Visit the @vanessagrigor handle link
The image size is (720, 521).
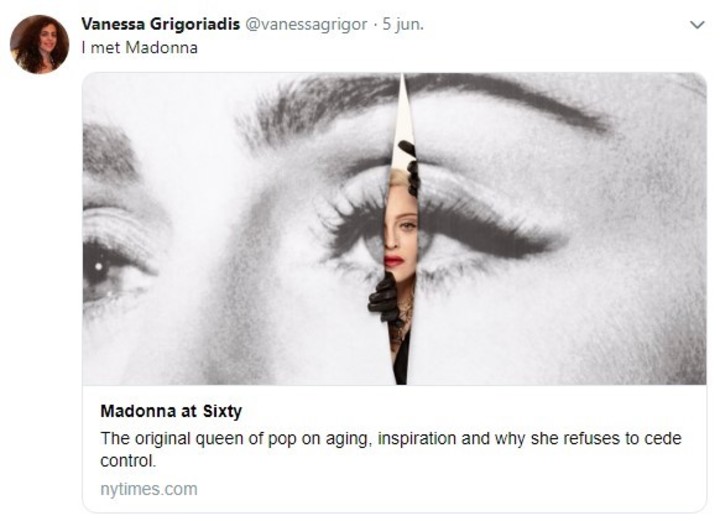[x=306, y=24]
